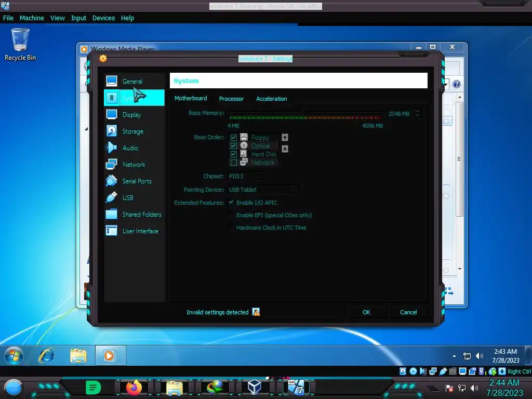The height and width of the screenshot is (399, 532).
Task: Open View menu
Action: click(x=57, y=18)
